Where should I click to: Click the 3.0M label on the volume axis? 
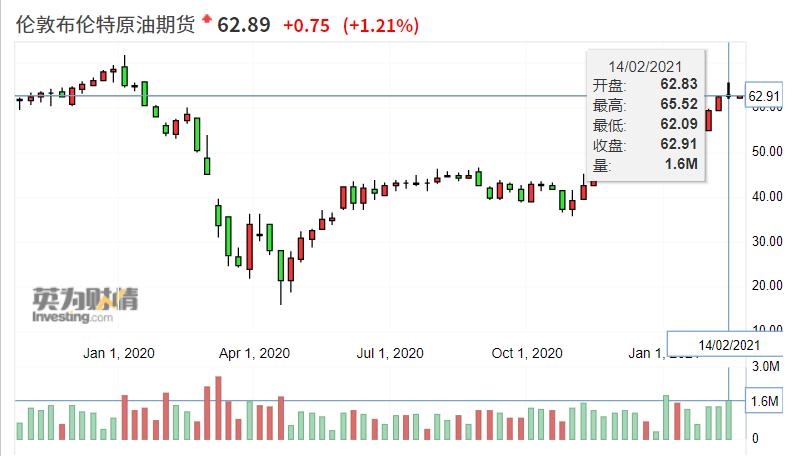point(765,367)
